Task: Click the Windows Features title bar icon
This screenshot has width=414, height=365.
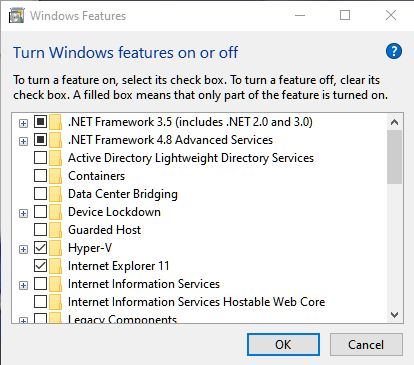Action: 17,16
